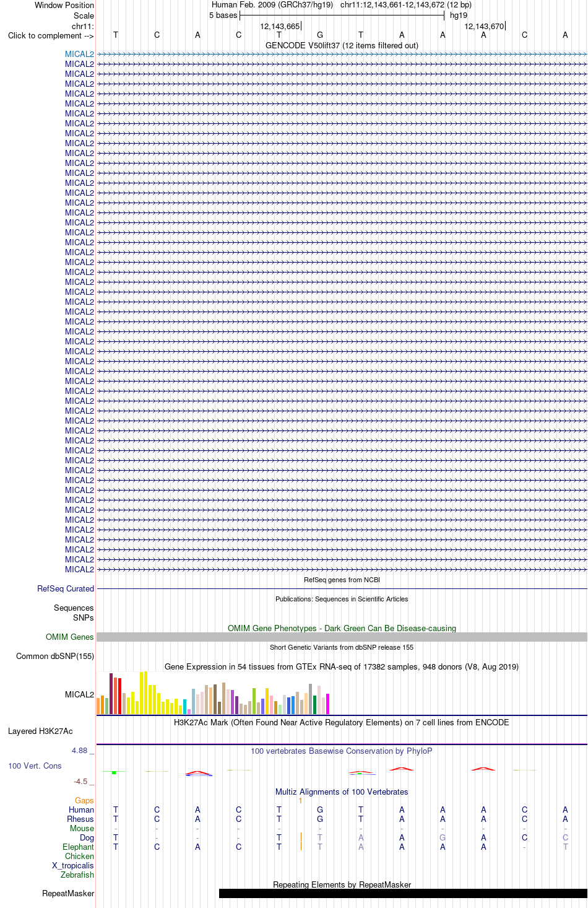
Task: Click the Window Position label
Action: click(64, 5)
